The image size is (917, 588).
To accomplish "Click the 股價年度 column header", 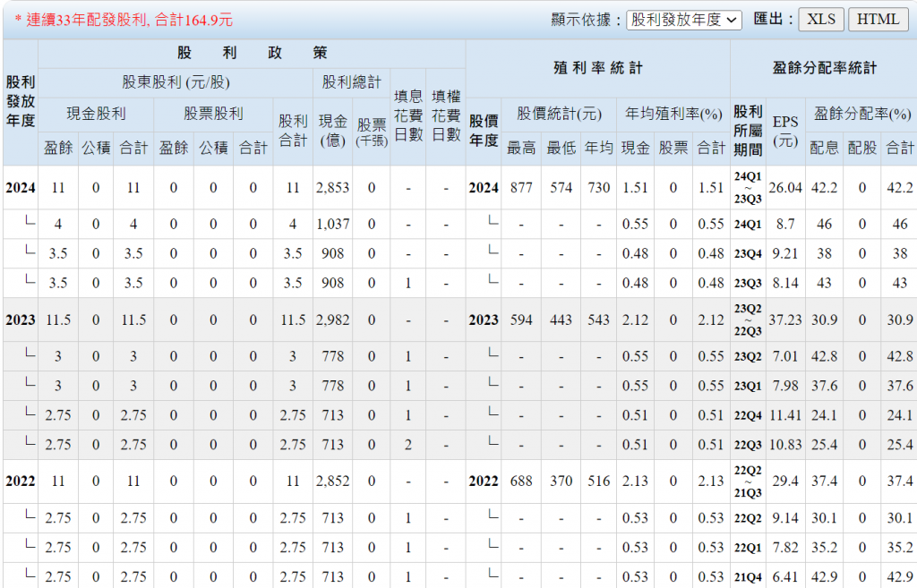I will pyautogui.click(x=484, y=131).
